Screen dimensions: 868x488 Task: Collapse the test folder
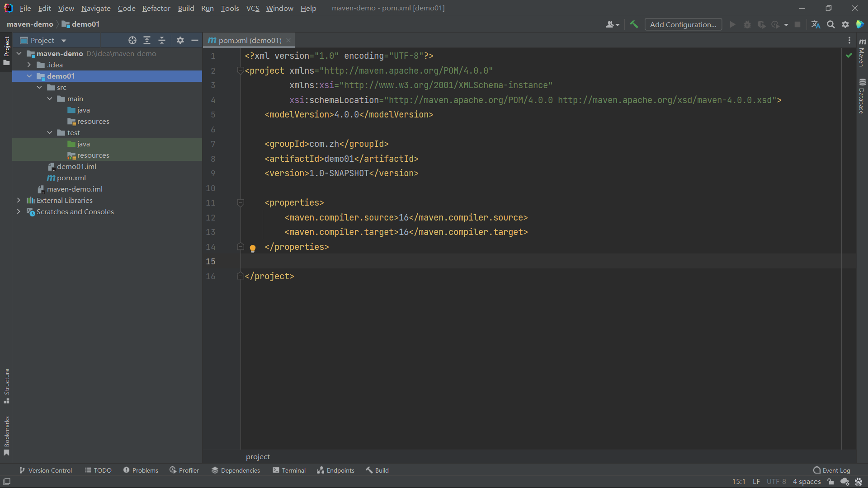(x=50, y=132)
